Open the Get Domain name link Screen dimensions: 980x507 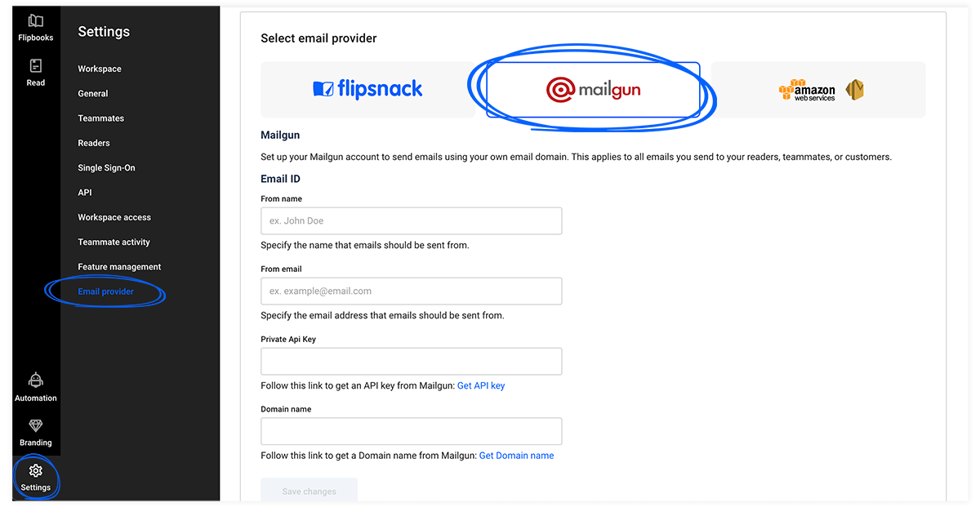pyautogui.click(x=516, y=455)
